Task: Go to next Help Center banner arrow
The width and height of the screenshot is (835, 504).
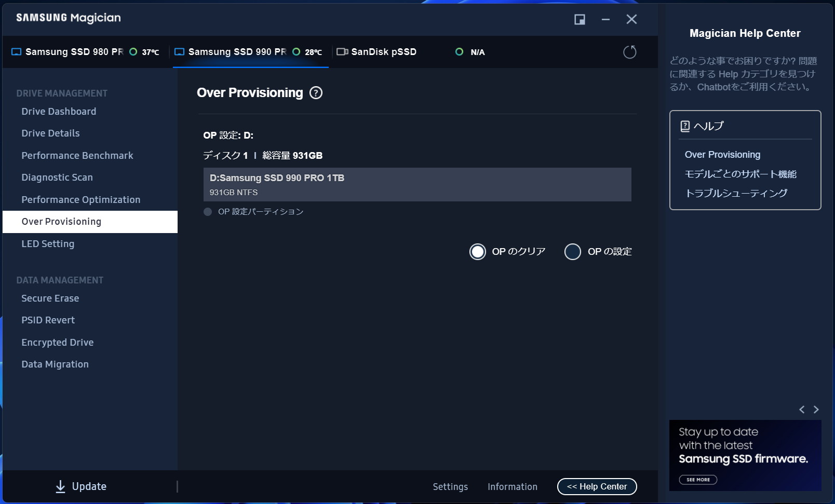Action: pyautogui.click(x=816, y=410)
